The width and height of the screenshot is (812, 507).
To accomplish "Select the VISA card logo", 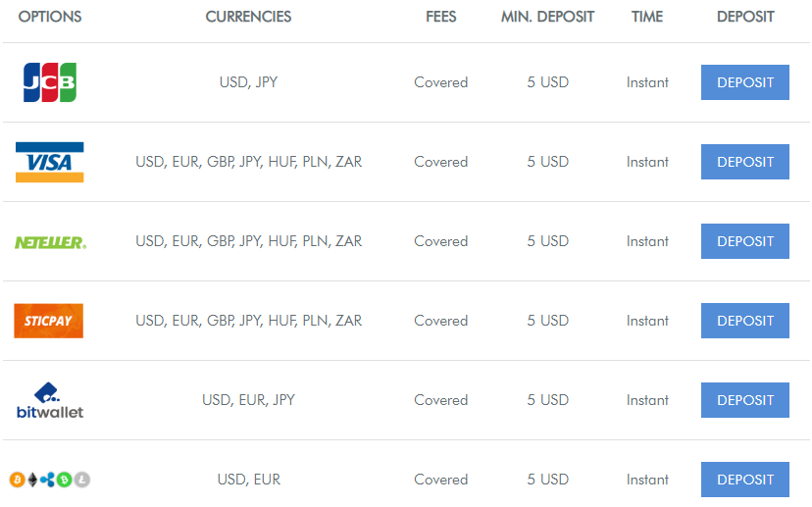I will point(50,162).
